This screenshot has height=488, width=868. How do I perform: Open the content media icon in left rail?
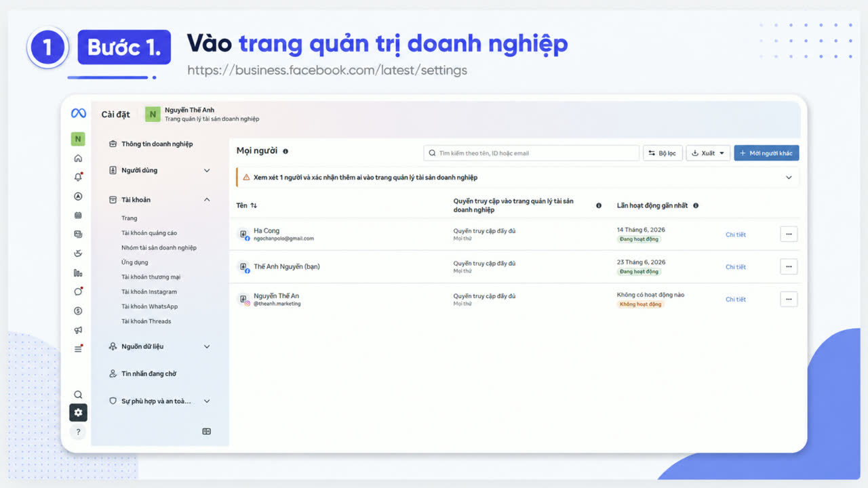(78, 235)
